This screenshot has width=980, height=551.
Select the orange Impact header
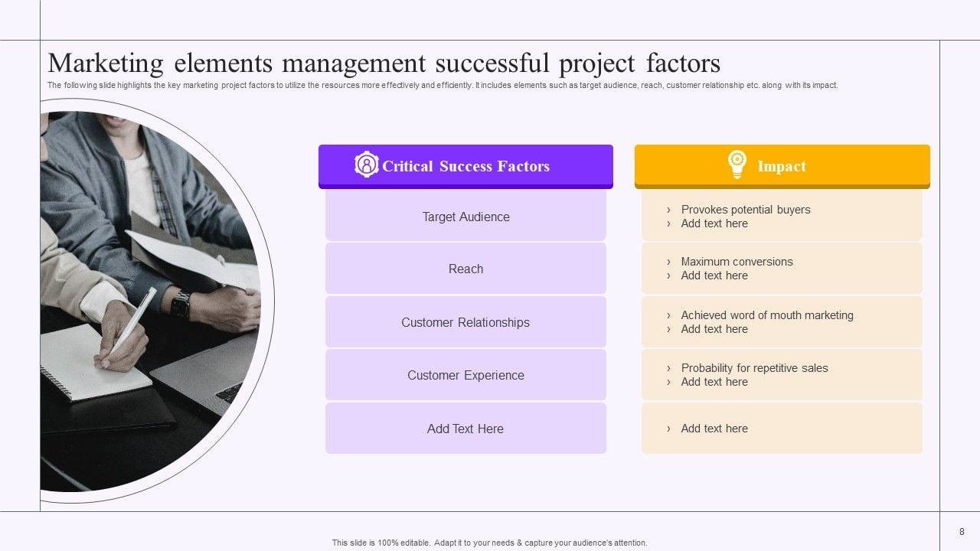pos(782,166)
